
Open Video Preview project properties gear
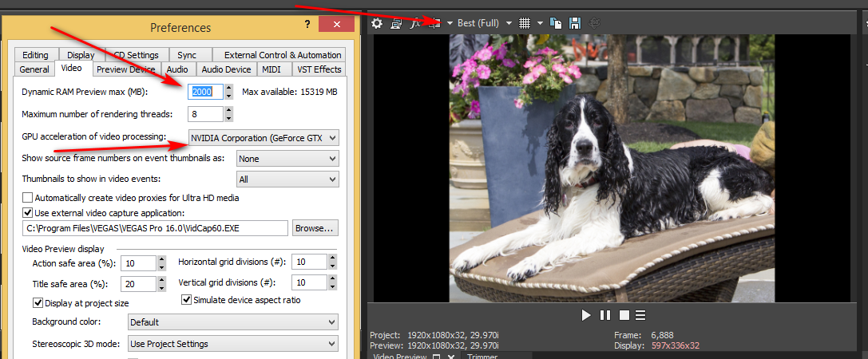click(x=377, y=23)
